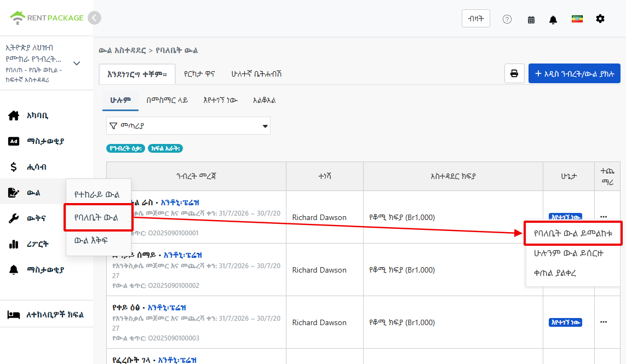626x364 pixels.
Task: Click the home icon for አካባቢ
Action: pyautogui.click(x=14, y=115)
